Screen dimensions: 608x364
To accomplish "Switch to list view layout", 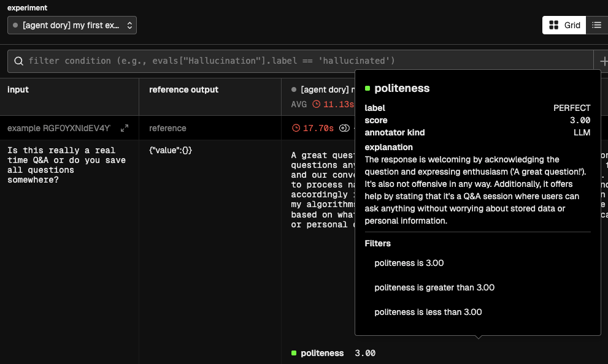I will pyautogui.click(x=596, y=25).
